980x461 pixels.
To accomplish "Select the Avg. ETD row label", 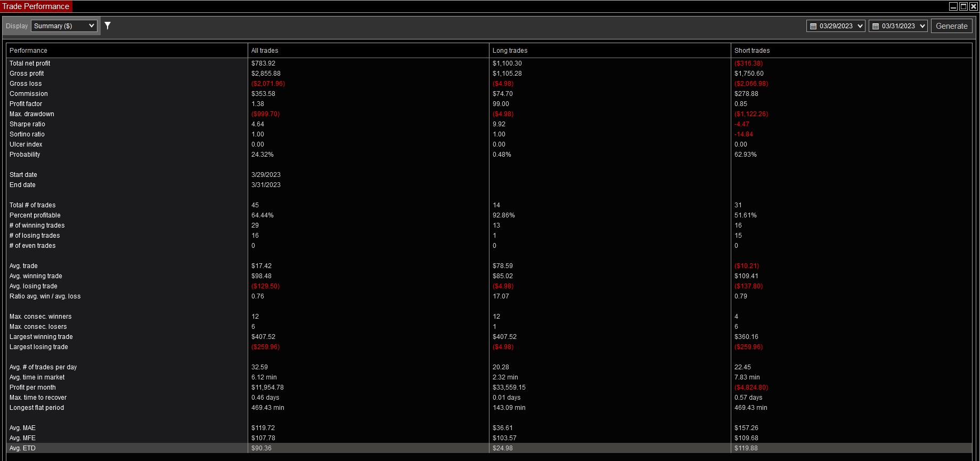I will coord(22,448).
